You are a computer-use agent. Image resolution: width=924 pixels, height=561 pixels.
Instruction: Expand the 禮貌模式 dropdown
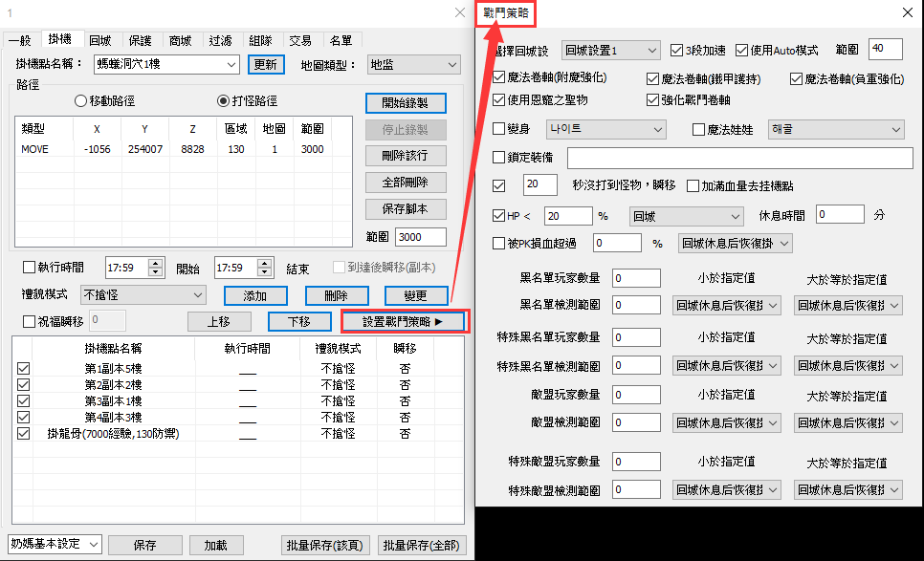[x=143, y=295]
